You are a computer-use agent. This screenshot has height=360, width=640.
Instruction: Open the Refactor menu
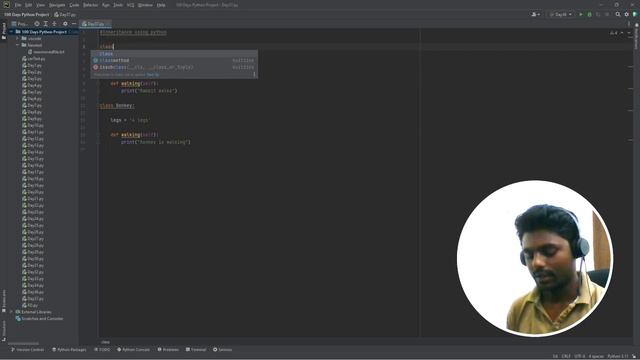(x=90, y=5)
